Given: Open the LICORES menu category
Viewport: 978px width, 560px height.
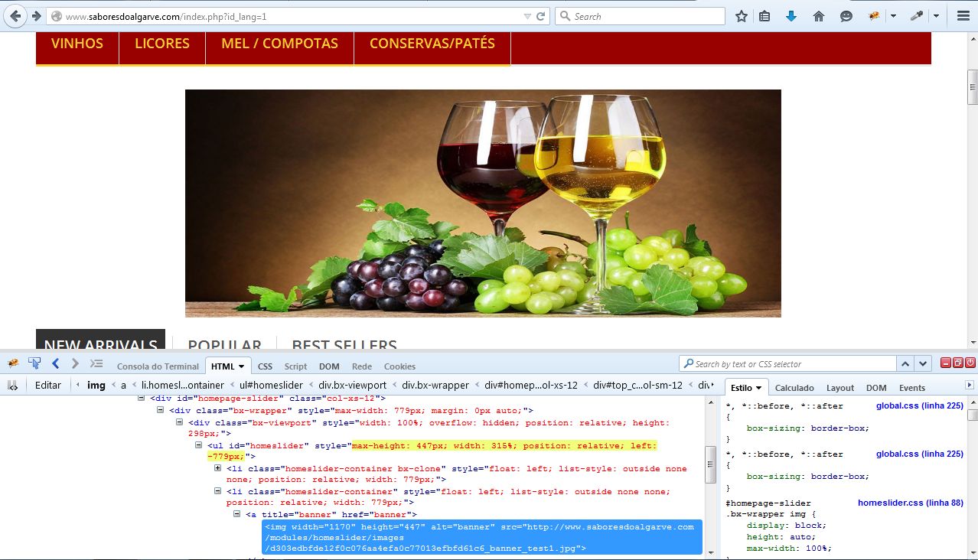Looking at the screenshot, I should coord(162,44).
